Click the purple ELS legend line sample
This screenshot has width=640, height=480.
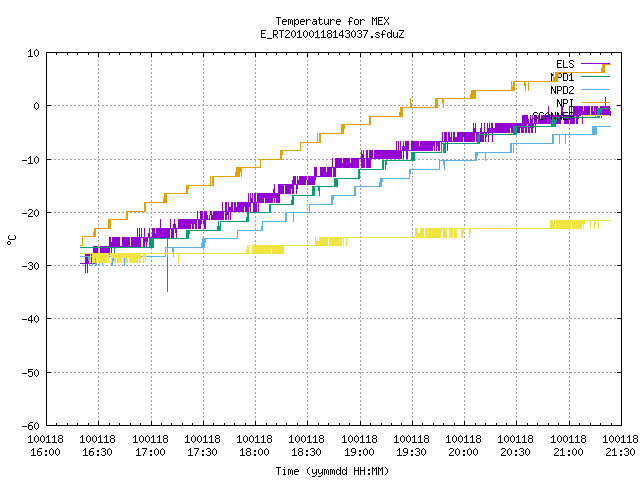tap(595, 64)
